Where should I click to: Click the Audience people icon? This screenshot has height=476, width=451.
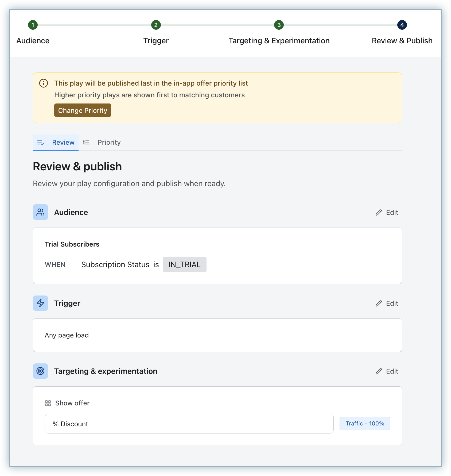[40, 212]
